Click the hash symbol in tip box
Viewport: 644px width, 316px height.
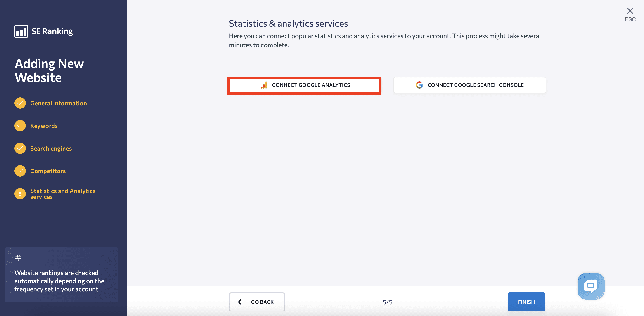click(x=18, y=257)
